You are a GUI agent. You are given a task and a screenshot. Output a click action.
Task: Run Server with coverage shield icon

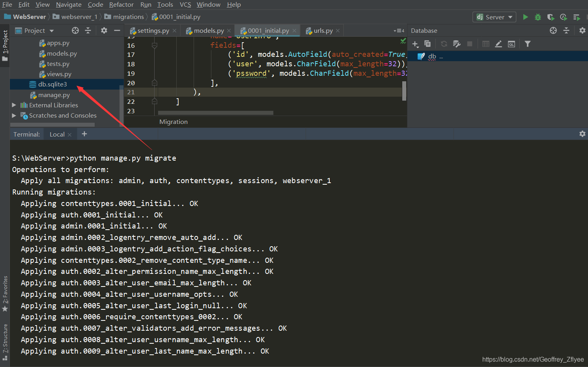[x=551, y=17]
